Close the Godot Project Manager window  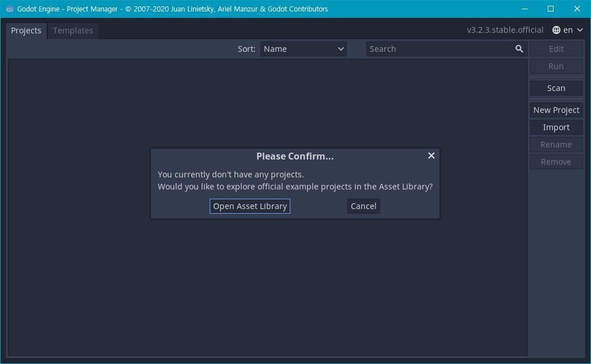pos(577,9)
